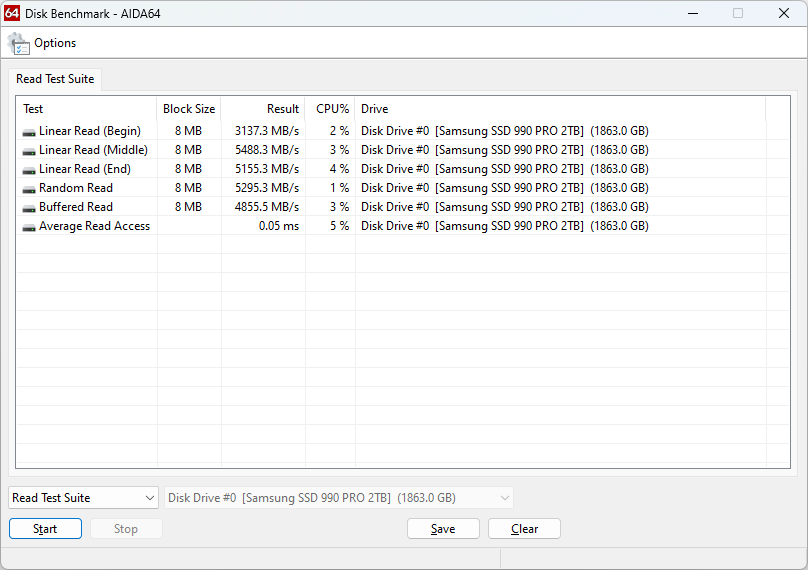Click the Linear Read (Begin) drive icon
The height and width of the screenshot is (570, 808).
(29, 131)
